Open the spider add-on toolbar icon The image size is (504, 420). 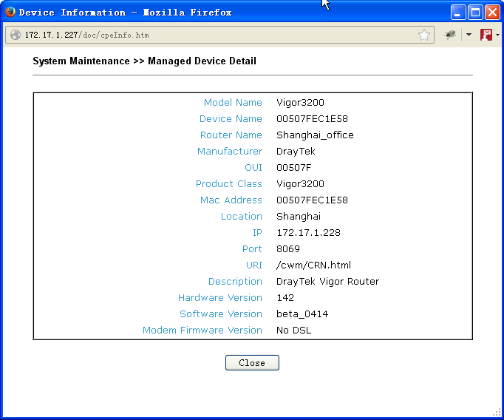450,35
